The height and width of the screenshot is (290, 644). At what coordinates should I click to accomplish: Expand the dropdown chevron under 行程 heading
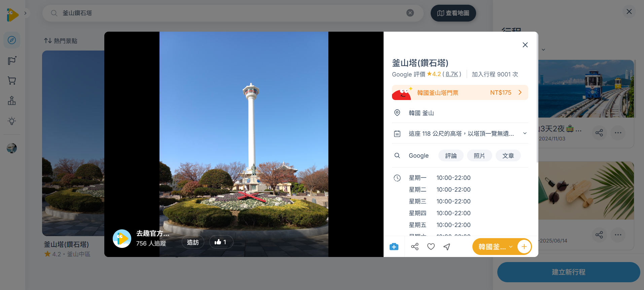pyautogui.click(x=543, y=50)
